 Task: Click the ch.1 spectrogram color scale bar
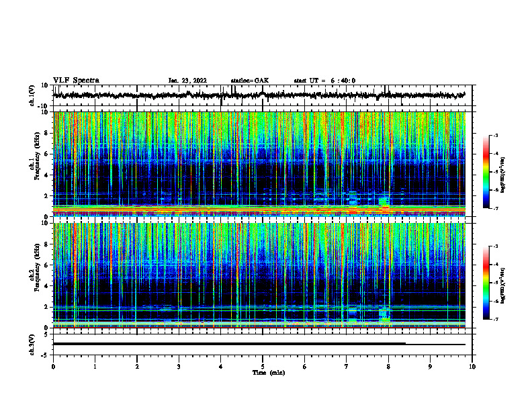tap(486, 172)
